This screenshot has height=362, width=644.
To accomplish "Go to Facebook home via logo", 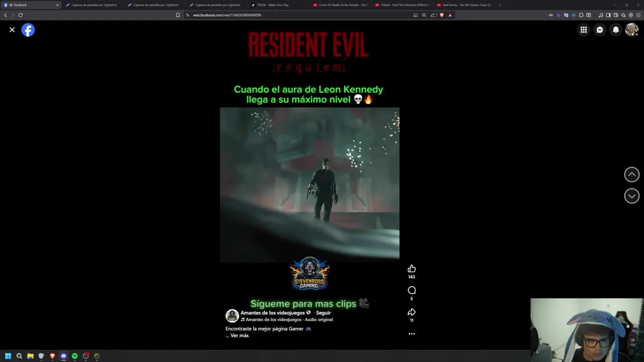I will click(28, 30).
